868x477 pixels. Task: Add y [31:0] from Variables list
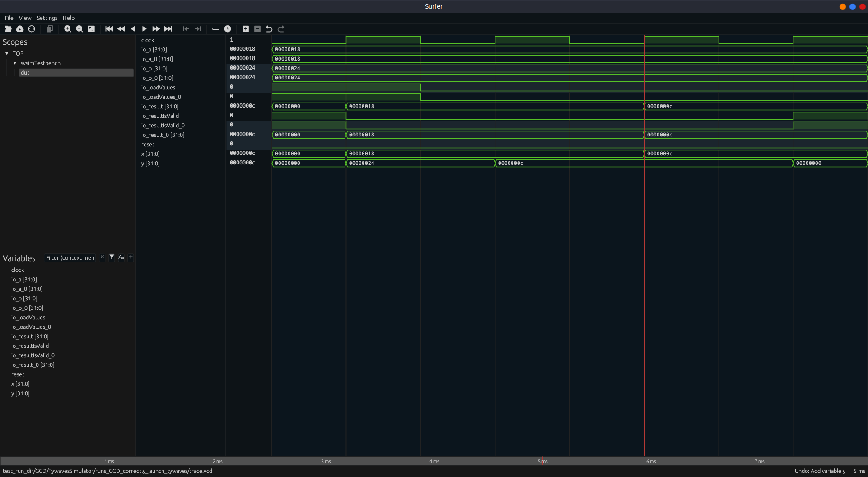point(20,393)
